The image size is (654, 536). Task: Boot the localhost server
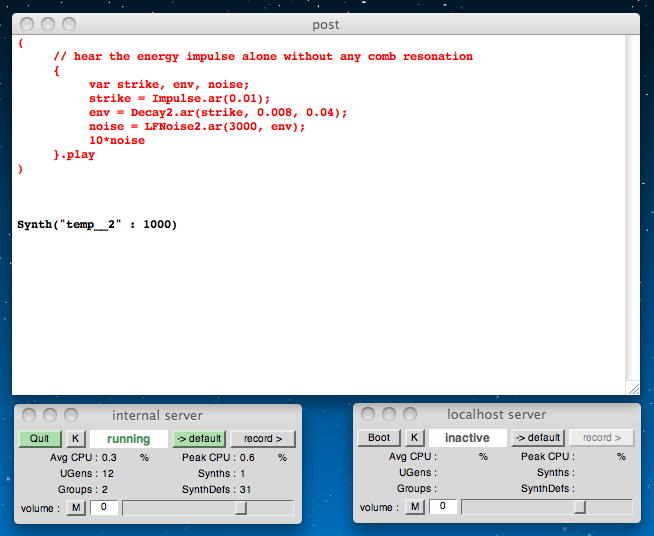tap(379, 438)
